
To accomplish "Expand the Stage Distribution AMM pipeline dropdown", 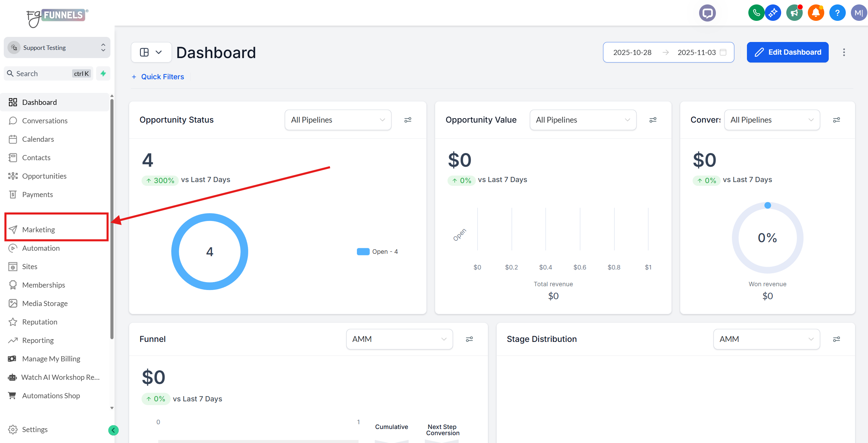I will tap(766, 339).
